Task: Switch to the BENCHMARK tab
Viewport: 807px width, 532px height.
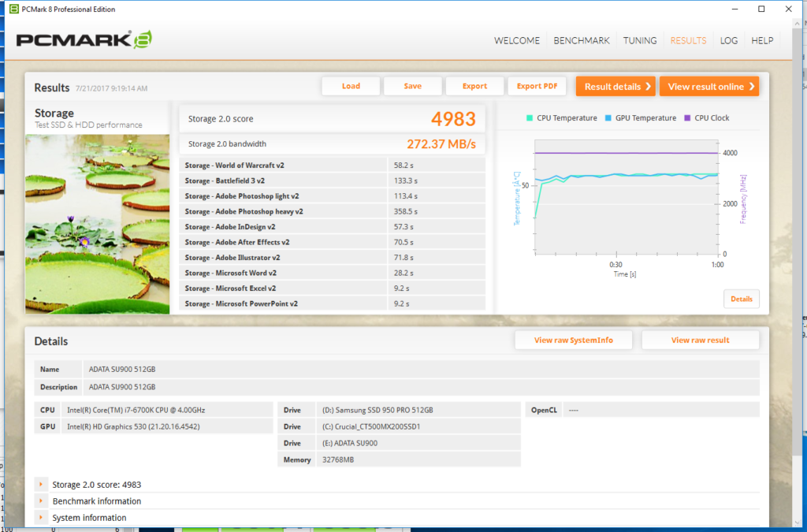Action: click(582, 40)
